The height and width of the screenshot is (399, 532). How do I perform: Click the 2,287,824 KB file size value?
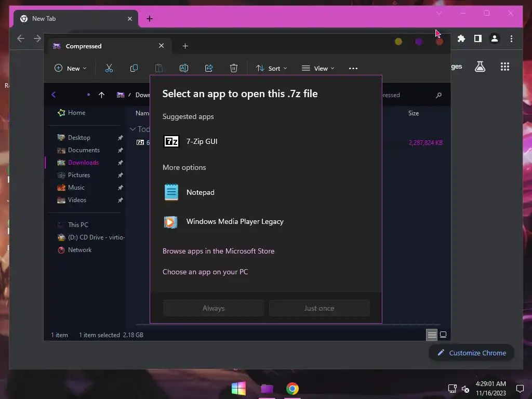click(x=425, y=142)
